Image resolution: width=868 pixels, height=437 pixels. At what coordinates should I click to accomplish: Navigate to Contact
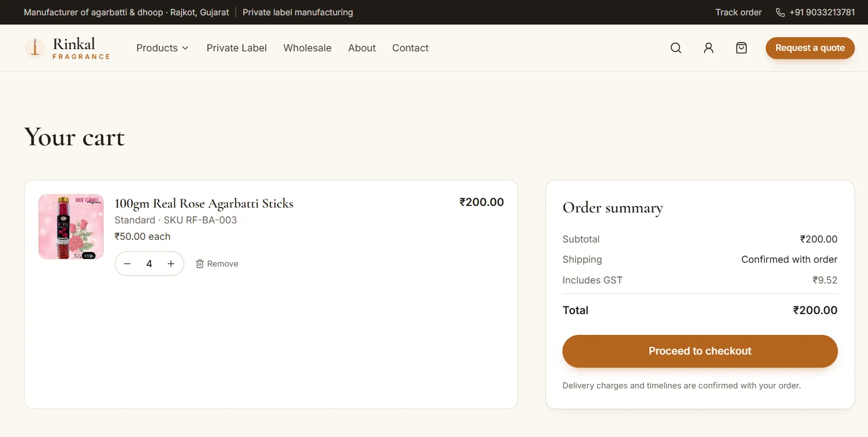(x=410, y=48)
